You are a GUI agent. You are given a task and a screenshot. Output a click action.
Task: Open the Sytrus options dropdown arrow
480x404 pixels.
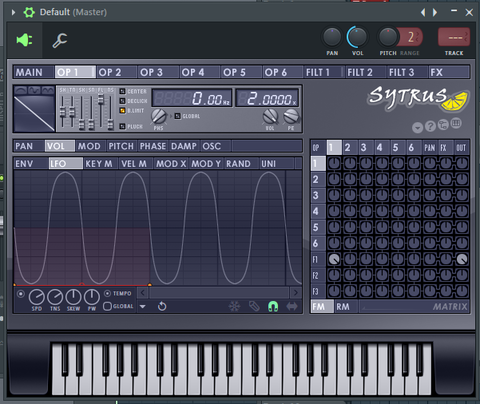[x=417, y=127]
